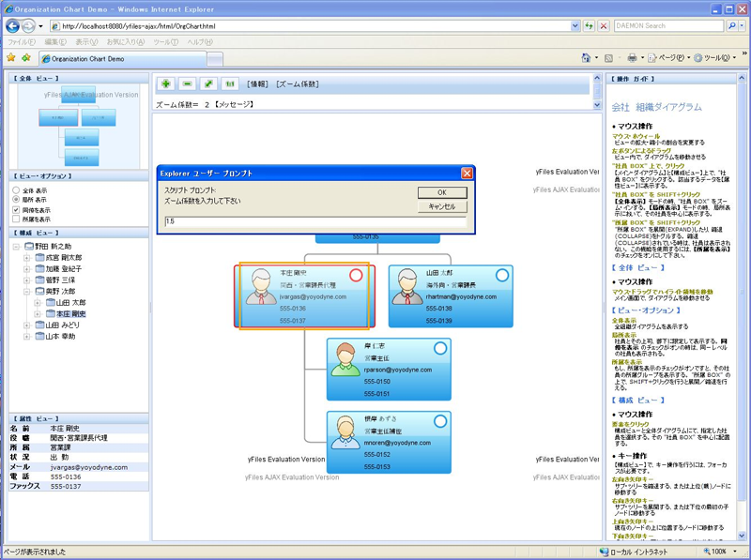751x560 pixels.
Task: Open the ファイル(F) menu
Action: click(21, 42)
